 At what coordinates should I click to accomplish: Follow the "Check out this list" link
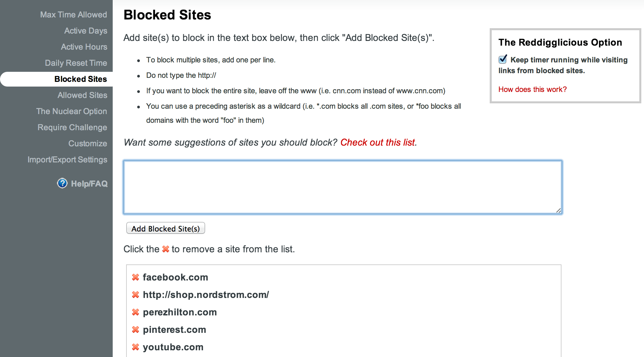(378, 142)
